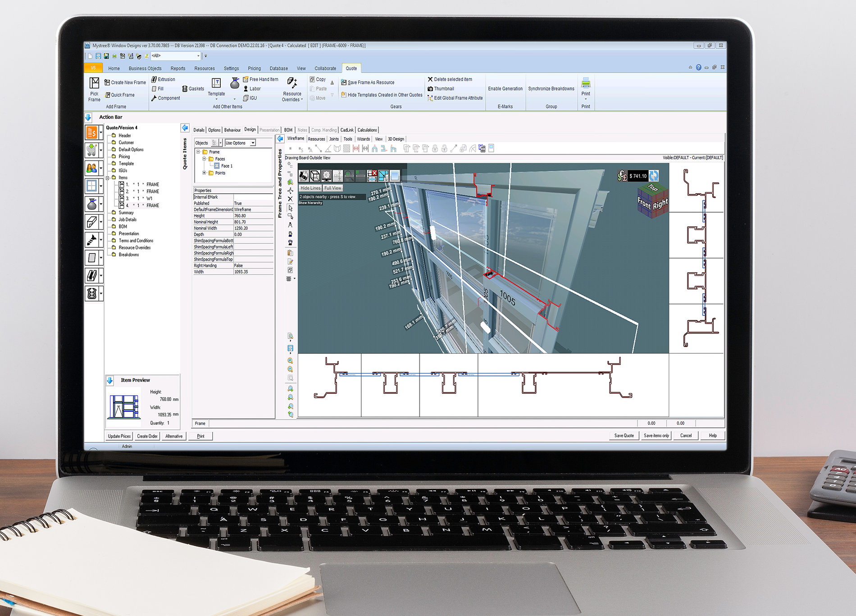Collapse the Items tree node
The height and width of the screenshot is (616, 856).
pyautogui.click(x=108, y=178)
